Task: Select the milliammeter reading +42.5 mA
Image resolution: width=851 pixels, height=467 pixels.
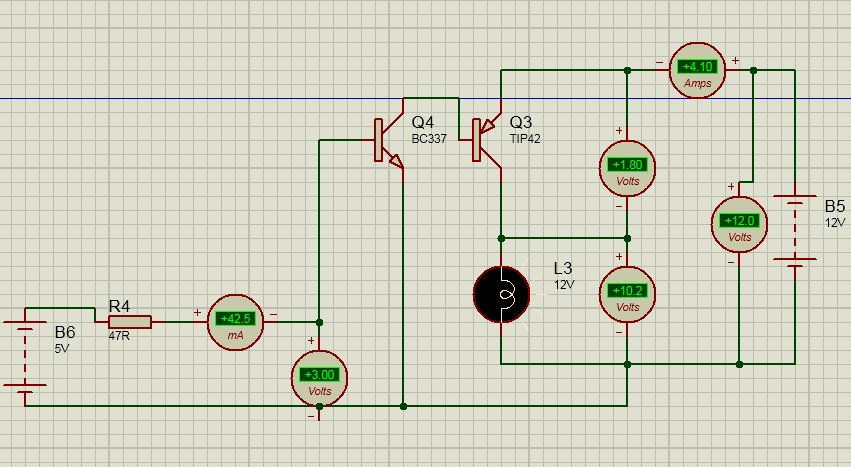Action: pos(236,322)
